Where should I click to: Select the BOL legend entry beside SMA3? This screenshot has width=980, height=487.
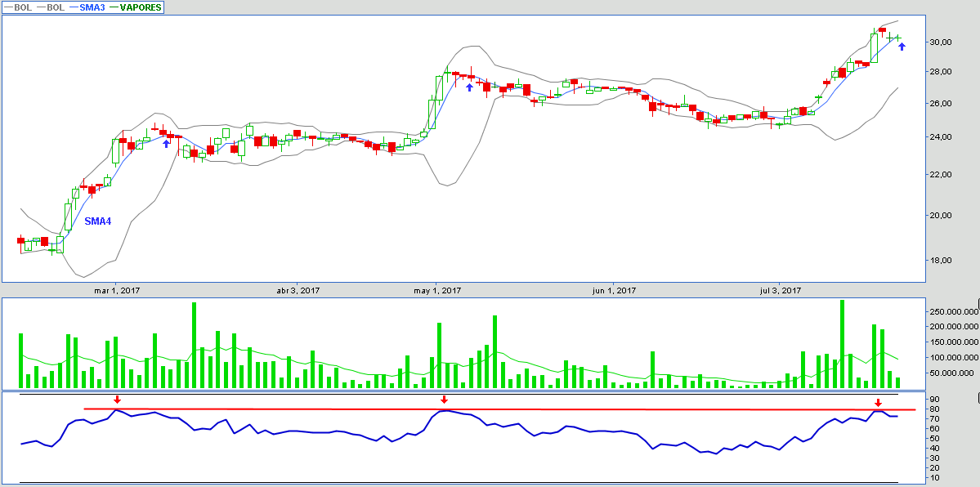click(x=51, y=7)
